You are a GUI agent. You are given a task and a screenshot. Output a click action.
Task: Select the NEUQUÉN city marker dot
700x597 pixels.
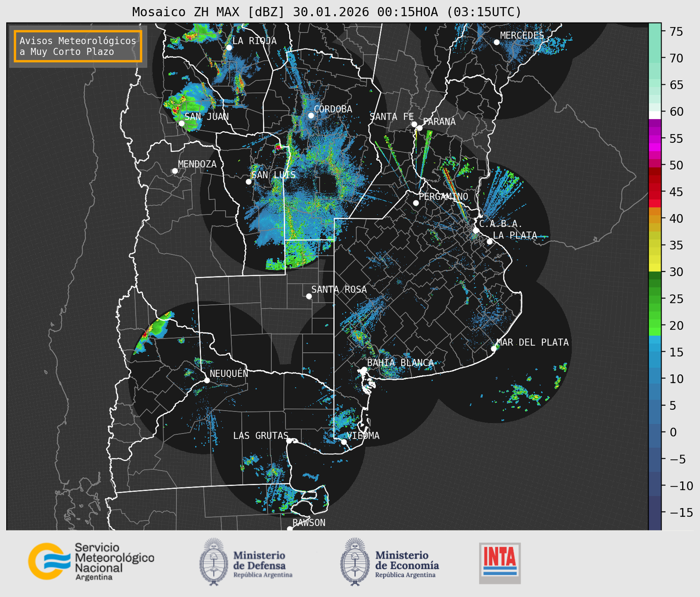[x=207, y=380]
